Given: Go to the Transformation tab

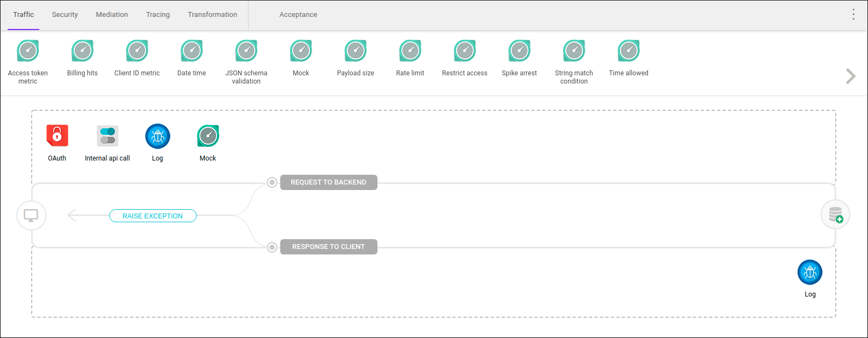Looking at the screenshot, I should (x=212, y=15).
